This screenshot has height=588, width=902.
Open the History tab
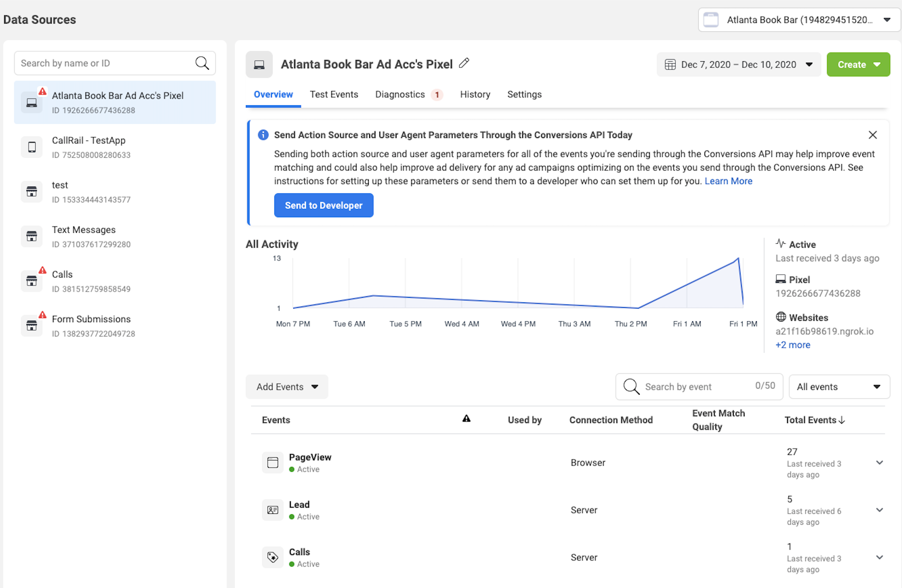coord(475,94)
